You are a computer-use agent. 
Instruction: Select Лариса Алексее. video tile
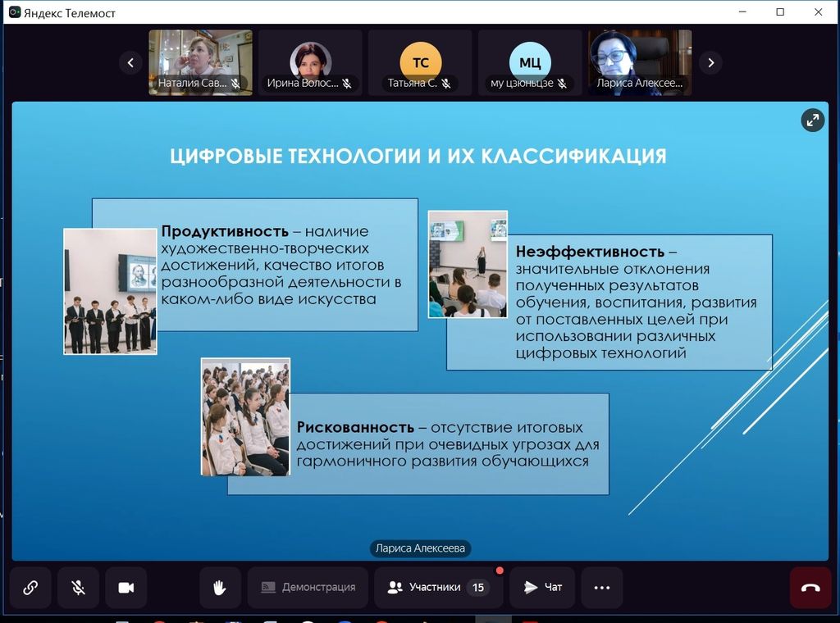[x=640, y=62]
